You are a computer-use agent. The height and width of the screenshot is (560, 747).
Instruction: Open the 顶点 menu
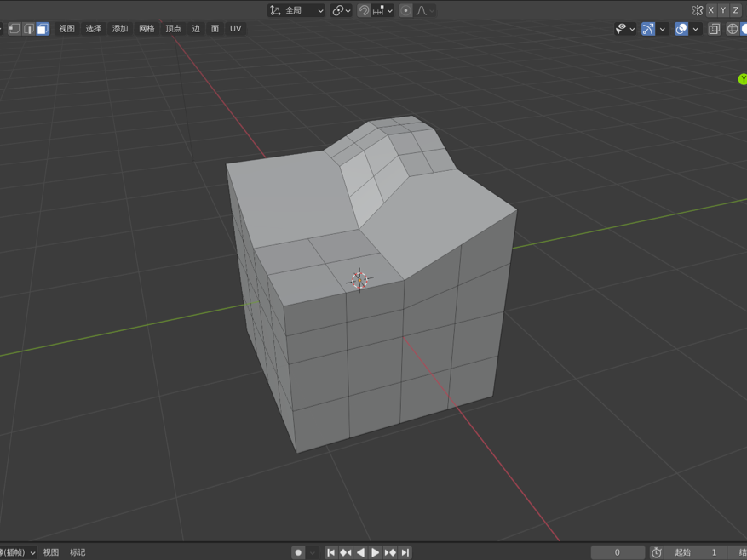click(x=172, y=28)
